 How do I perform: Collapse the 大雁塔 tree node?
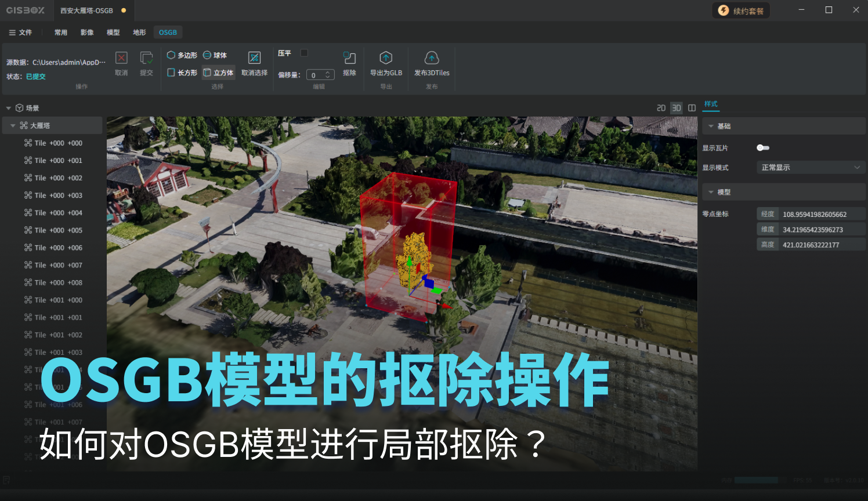(x=13, y=126)
